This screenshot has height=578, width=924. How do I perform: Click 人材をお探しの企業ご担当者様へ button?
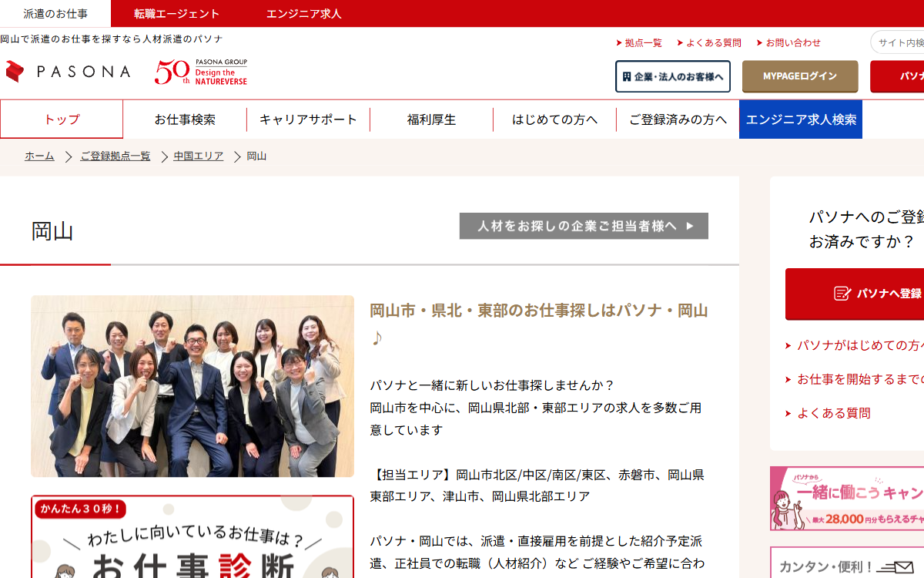[x=584, y=226]
